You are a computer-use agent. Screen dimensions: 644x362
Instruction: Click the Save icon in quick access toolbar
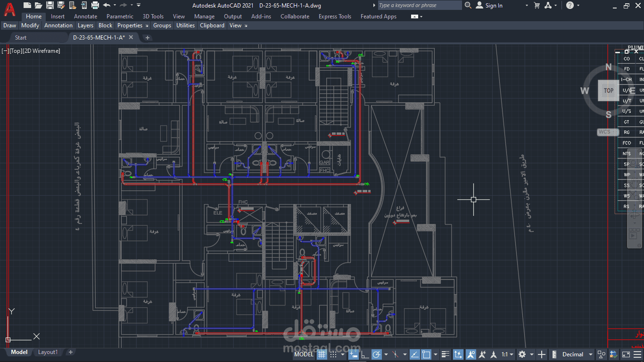pyautogui.click(x=50, y=5)
